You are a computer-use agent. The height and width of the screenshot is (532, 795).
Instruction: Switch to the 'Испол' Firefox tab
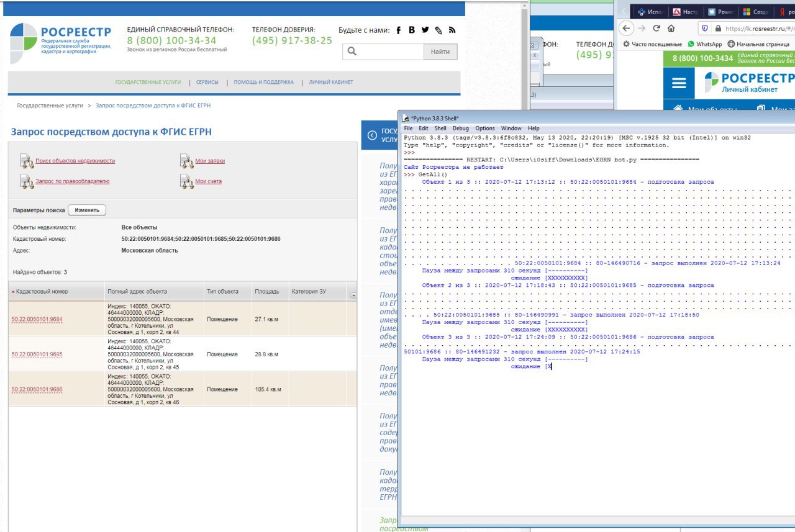pos(650,11)
